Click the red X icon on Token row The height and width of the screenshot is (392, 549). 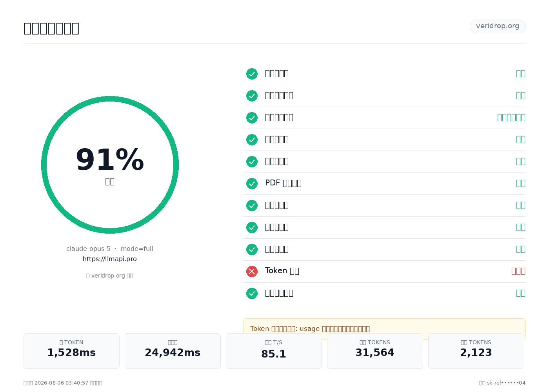coord(252,271)
